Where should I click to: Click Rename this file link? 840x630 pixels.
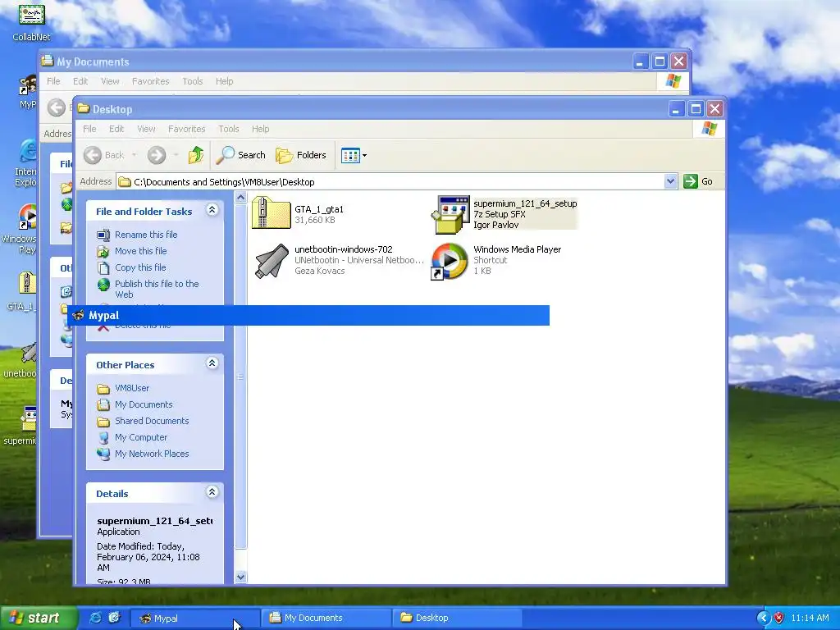point(146,234)
